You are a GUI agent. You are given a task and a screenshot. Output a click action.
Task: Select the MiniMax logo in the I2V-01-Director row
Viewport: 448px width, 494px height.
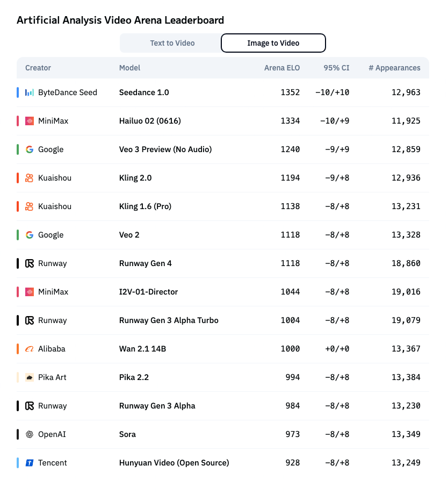30,292
